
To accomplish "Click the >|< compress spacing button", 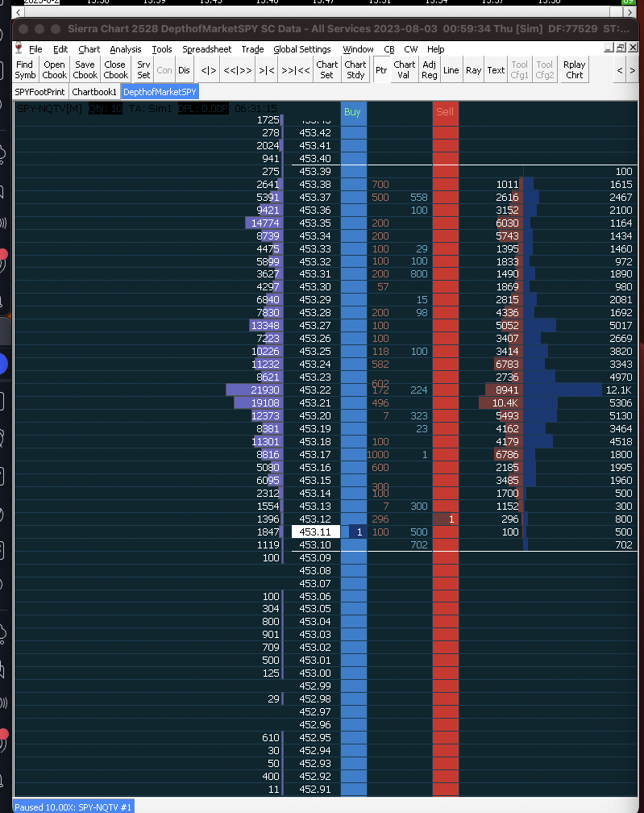I will click(x=267, y=70).
